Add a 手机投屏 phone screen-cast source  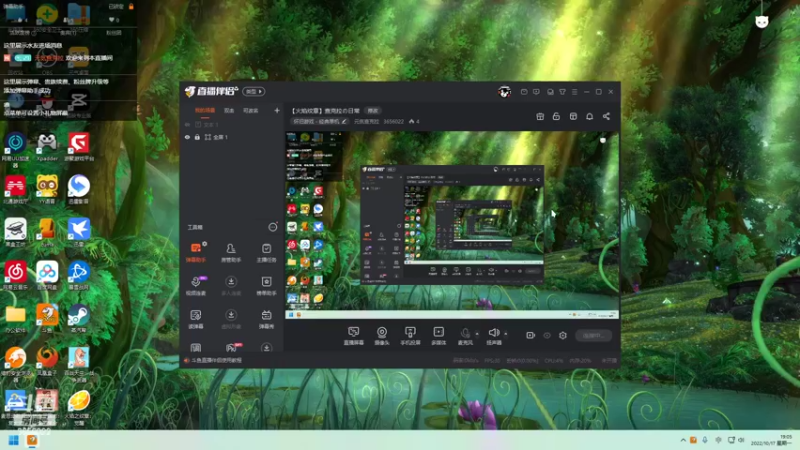pyautogui.click(x=410, y=336)
